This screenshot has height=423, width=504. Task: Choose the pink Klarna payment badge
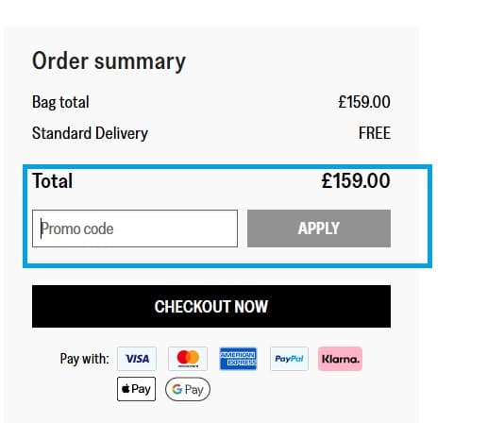point(340,359)
